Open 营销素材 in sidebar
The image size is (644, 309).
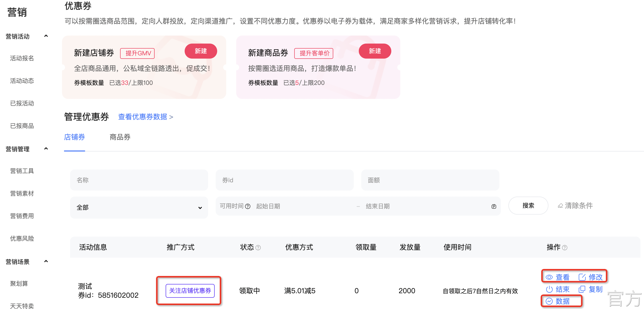tap(22, 194)
